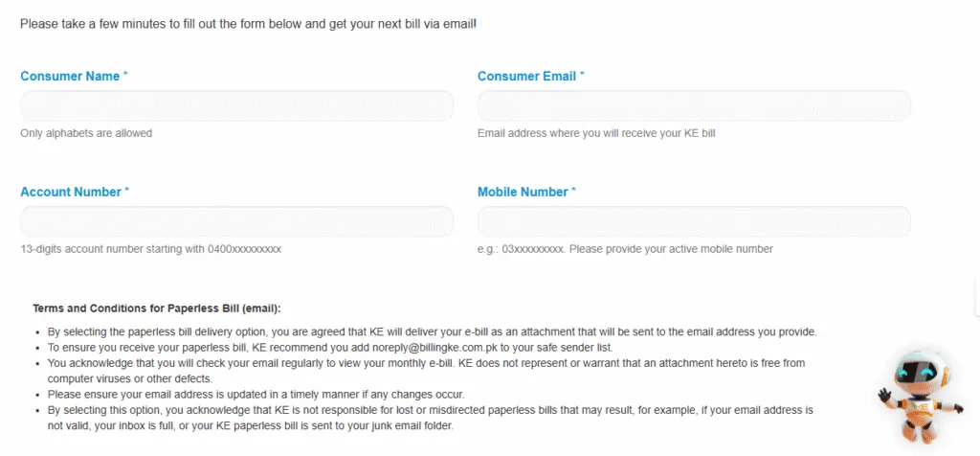Focus the Consumer Name input field
This screenshot has width=980, height=456.
click(x=236, y=105)
